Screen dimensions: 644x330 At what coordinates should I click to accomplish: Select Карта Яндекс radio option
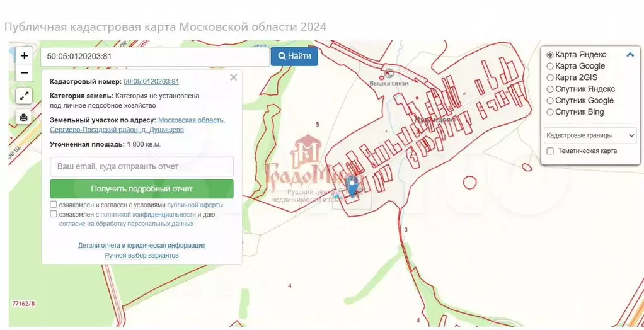point(550,55)
